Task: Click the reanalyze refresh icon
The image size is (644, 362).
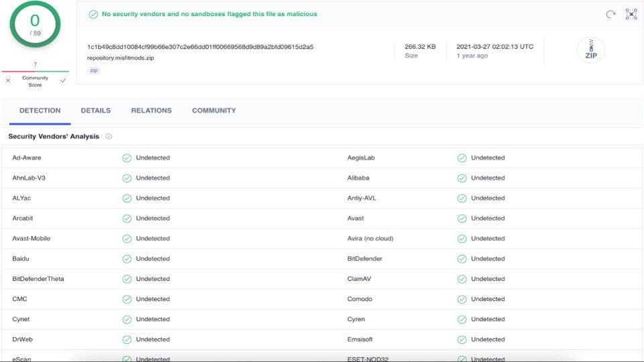Action: click(610, 14)
